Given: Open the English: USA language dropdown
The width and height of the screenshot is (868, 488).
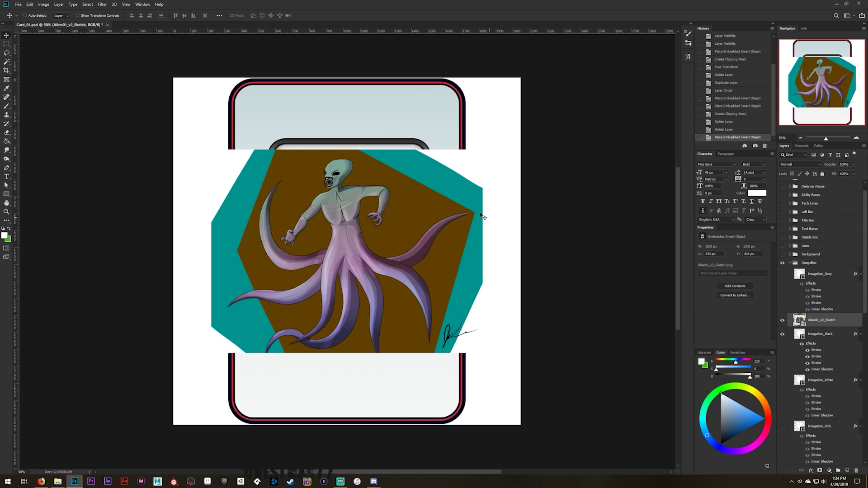Looking at the screenshot, I should 717,220.
